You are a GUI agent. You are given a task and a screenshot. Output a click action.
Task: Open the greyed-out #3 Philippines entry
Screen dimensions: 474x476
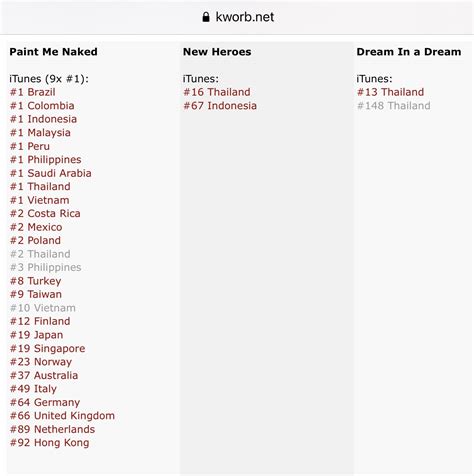click(46, 267)
